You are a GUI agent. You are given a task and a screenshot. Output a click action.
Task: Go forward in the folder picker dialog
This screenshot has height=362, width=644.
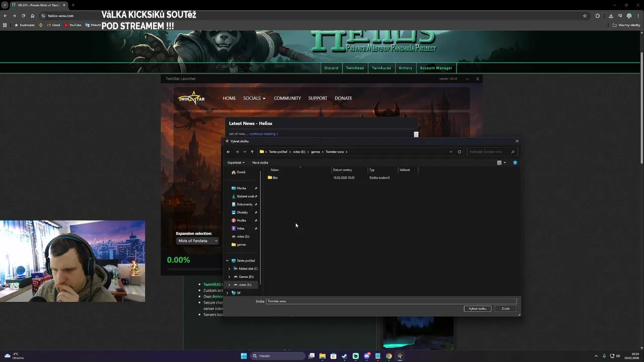(237, 152)
